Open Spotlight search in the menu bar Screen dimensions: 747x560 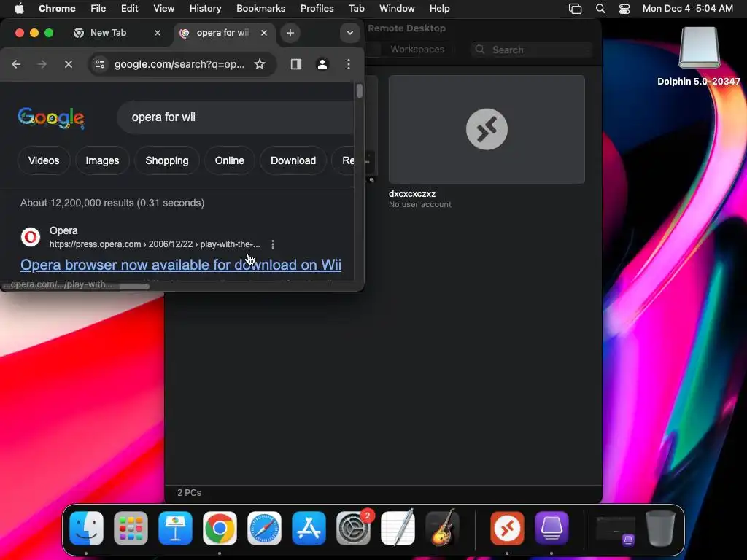tap(600, 9)
